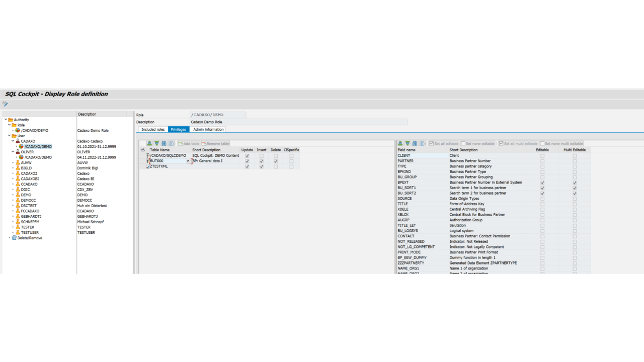Collapse the Authority tree node
This screenshot has width=644, height=362.
tap(6, 120)
